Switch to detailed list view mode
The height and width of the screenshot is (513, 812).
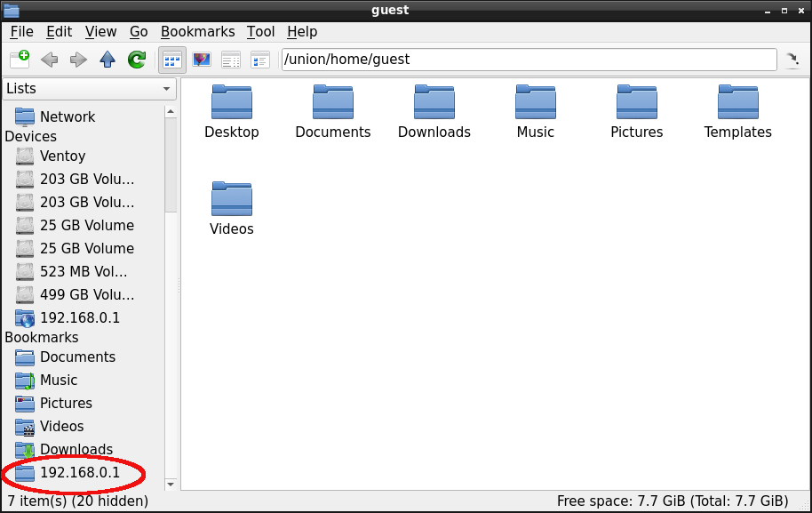pyautogui.click(x=260, y=60)
